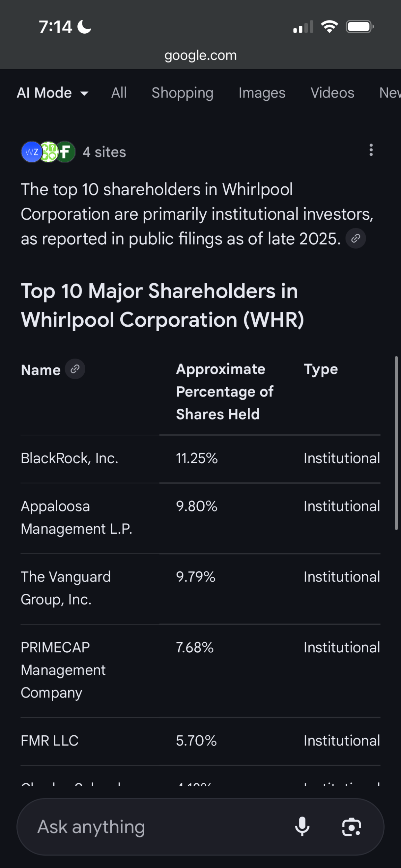Switch to the Images tab
The height and width of the screenshot is (868, 401).
tap(262, 93)
